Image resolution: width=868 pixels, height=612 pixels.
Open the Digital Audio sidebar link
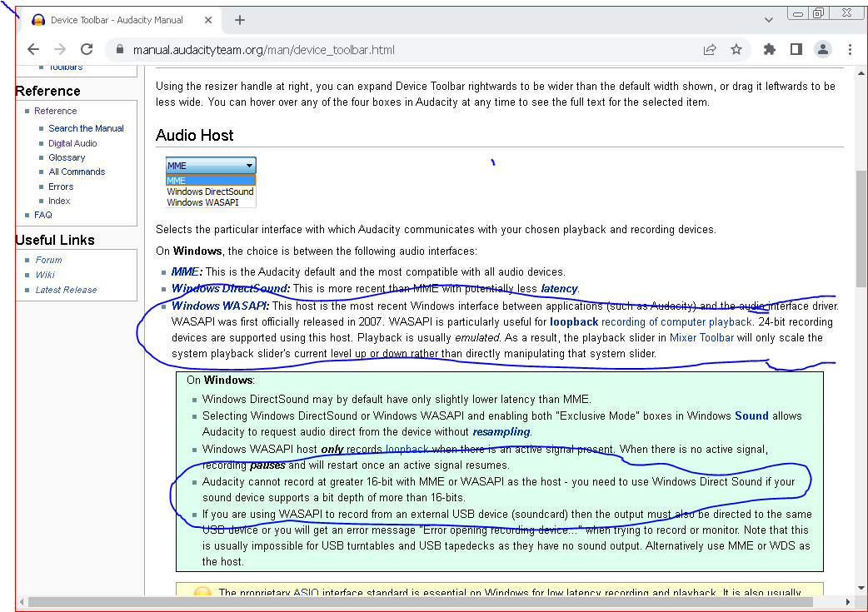[72, 143]
